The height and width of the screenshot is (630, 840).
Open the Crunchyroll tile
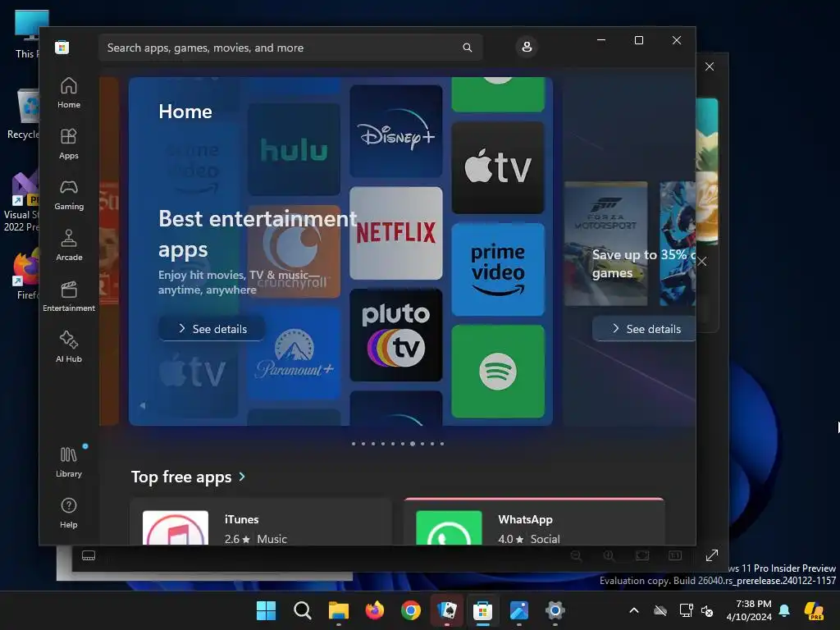(x=294, y=251)
